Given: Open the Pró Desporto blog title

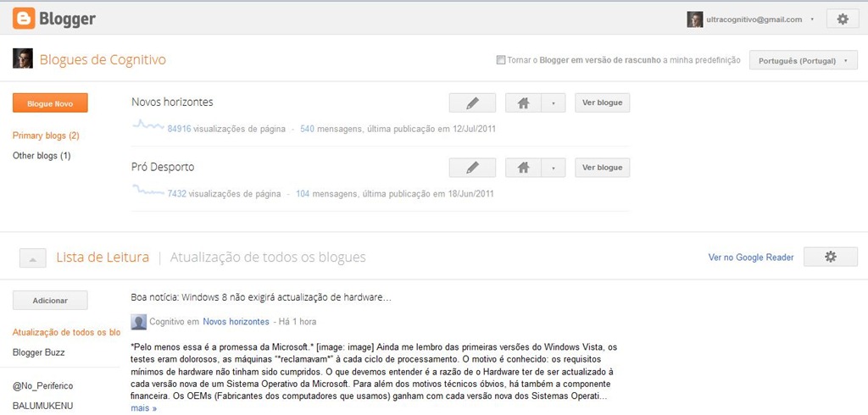Looking at the screenshot, I should 163,167.
